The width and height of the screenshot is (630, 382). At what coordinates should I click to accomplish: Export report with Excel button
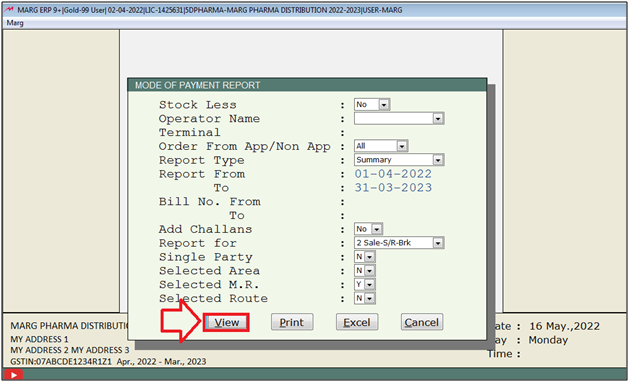357,323
